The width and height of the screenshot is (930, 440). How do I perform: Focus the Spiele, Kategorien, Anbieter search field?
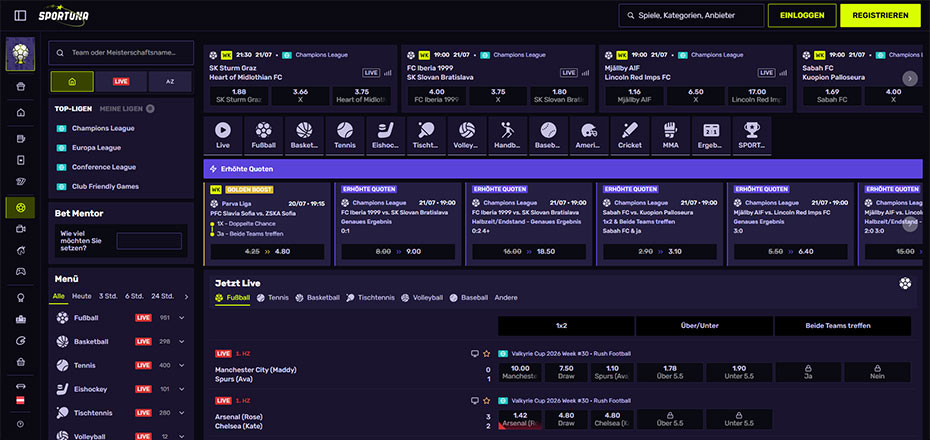pos(691,15)
